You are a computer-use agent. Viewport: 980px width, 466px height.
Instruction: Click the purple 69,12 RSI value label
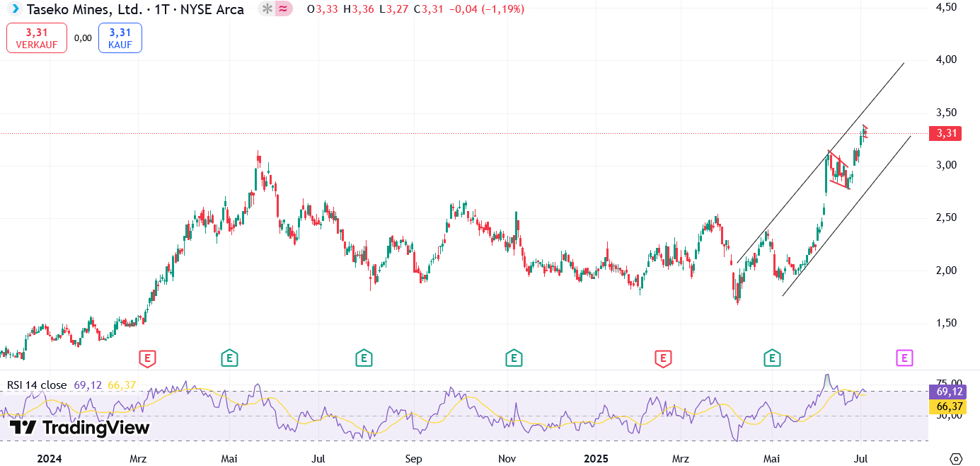coord(948,392)
